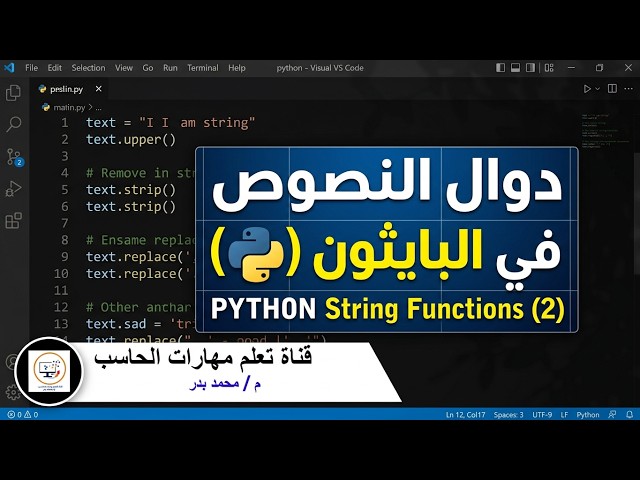Toggle the primary side bar layout icon

click(500, 68)
